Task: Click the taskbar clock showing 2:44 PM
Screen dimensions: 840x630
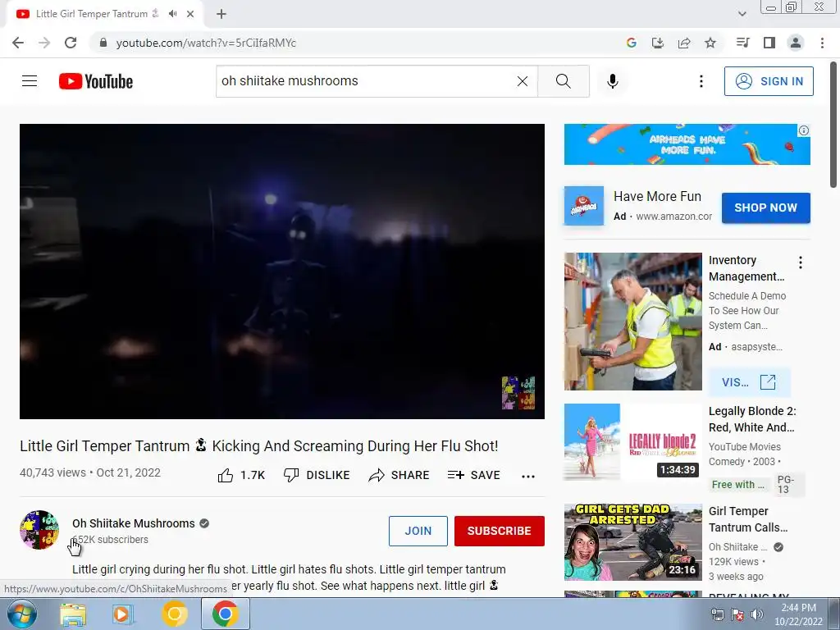Action: 798,614
